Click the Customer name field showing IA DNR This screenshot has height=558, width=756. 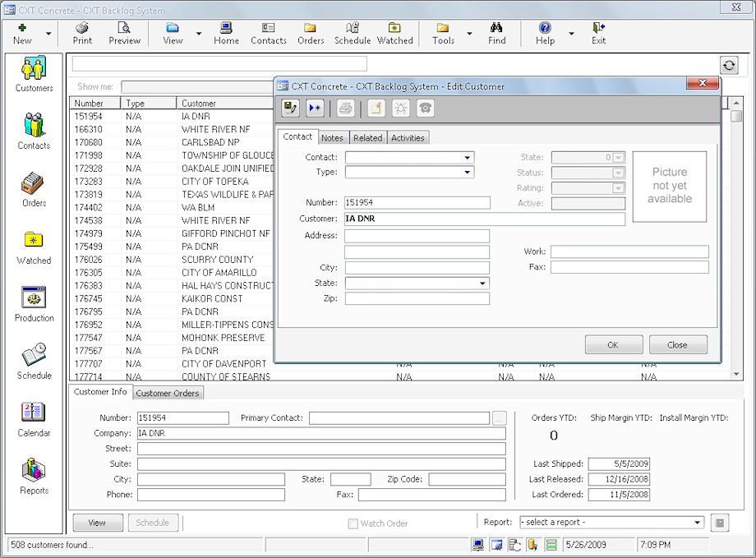coord(485,219)
